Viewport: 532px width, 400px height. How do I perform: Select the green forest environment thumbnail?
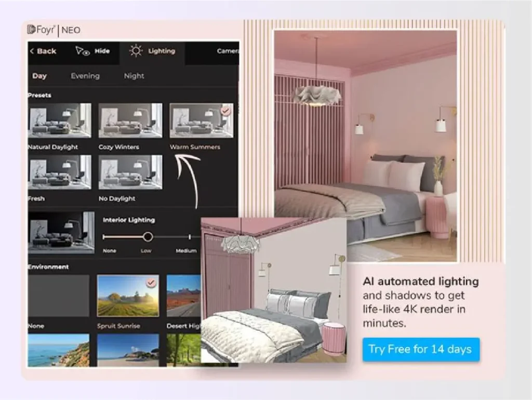point(183,350)
